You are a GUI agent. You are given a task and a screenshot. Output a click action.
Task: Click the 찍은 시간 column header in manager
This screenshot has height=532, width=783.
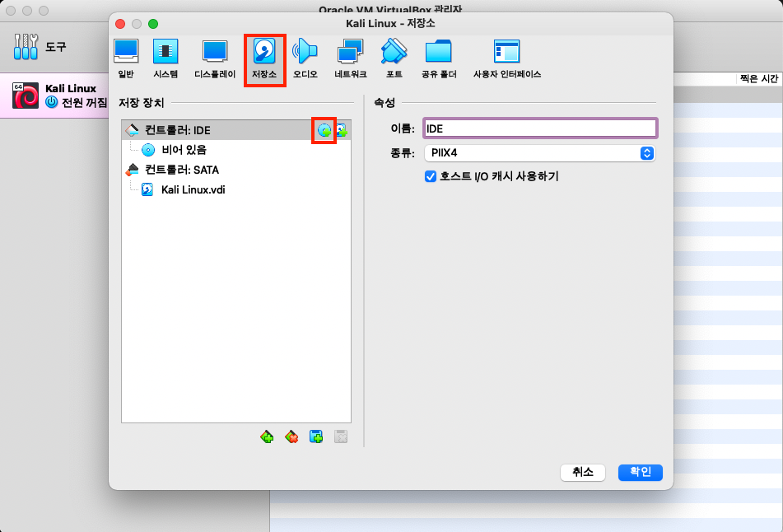[x=758, y=79]
